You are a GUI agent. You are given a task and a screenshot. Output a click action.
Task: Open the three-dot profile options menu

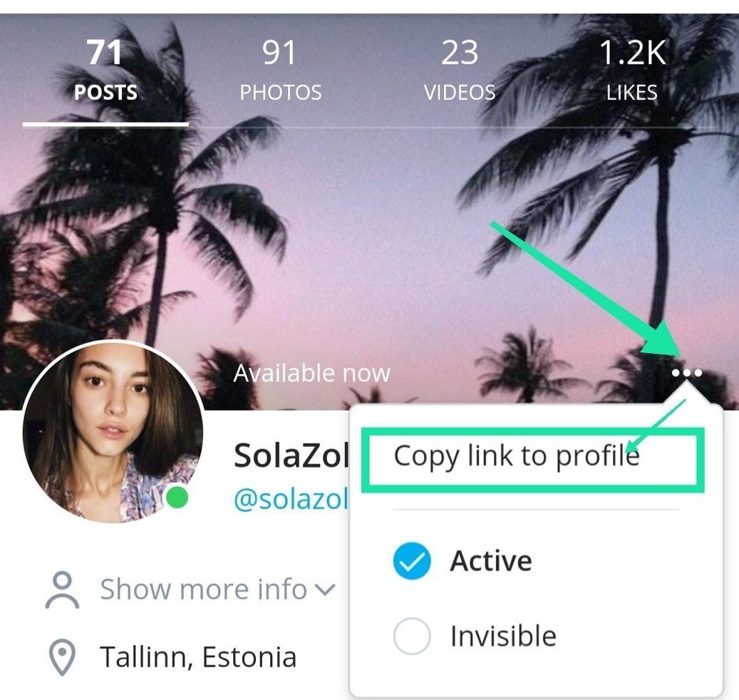687,373
